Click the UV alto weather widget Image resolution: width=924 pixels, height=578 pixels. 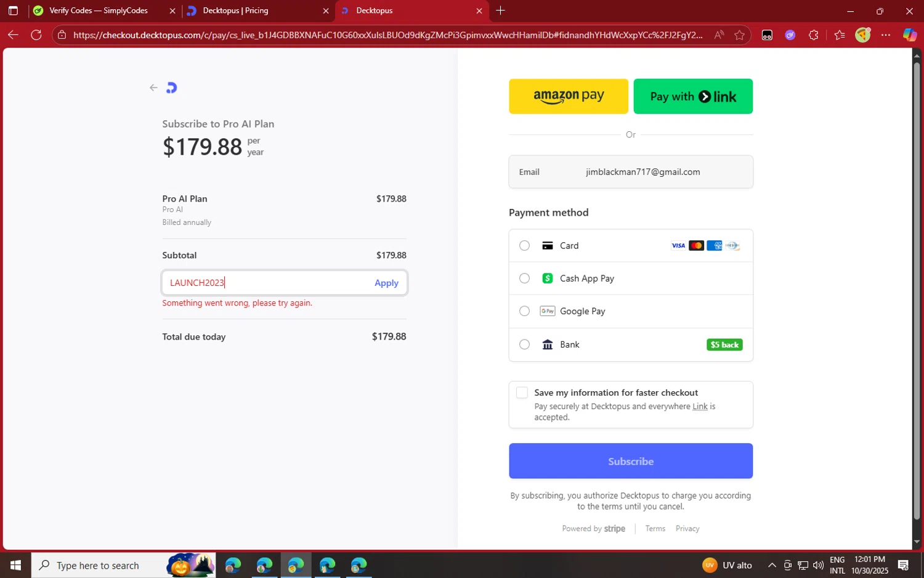tap(727, 565)
